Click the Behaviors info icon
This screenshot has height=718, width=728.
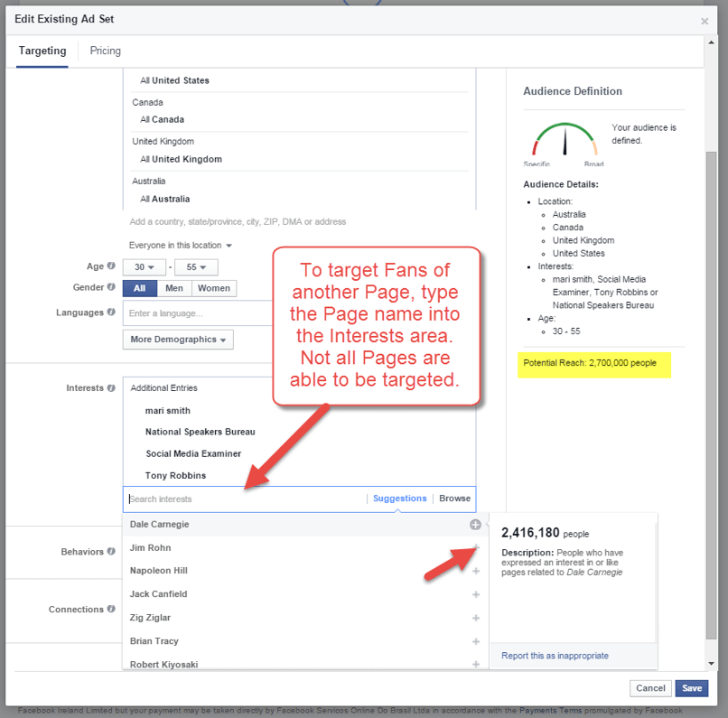(x=111, y=551)
